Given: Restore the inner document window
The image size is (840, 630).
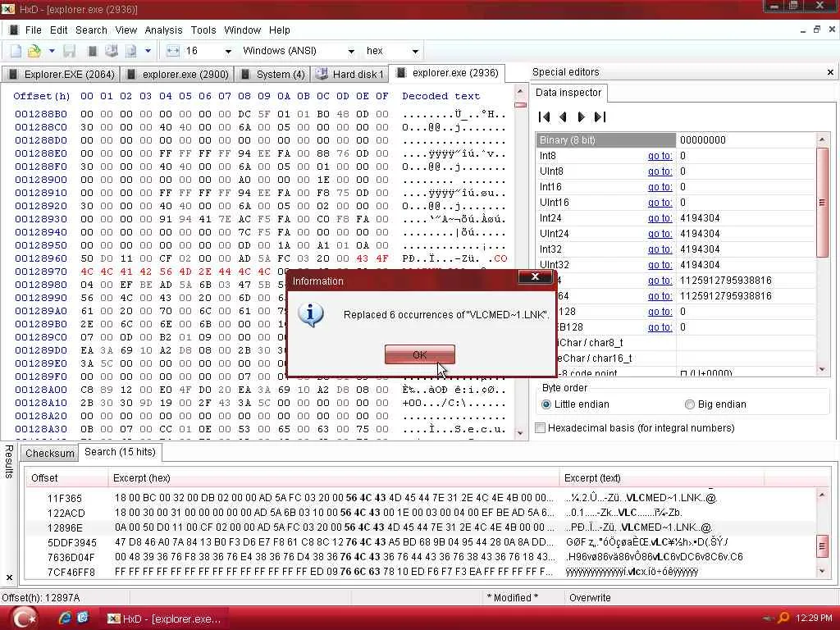Looking at the screenshot, I should click(817, 30).
